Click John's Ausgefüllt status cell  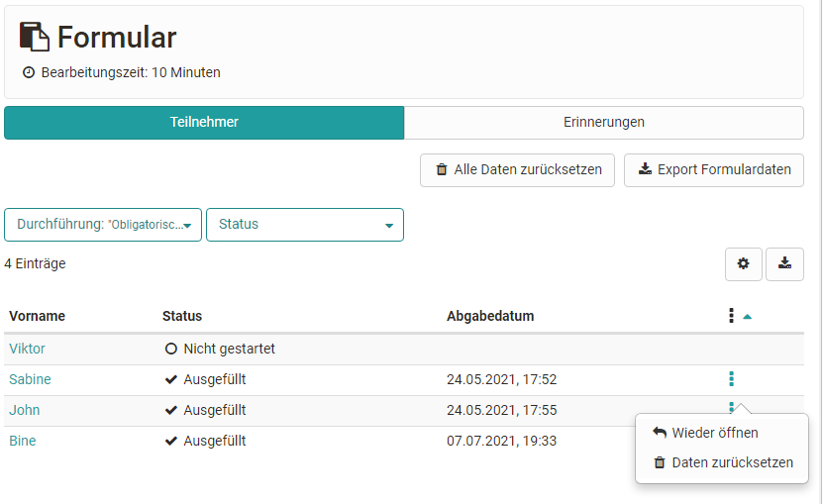click(205, 410)
